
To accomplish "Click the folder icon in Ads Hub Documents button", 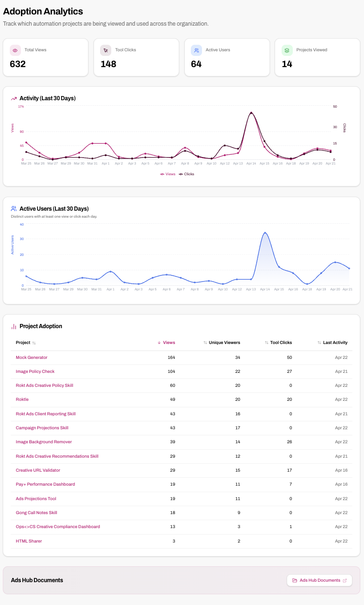I will [x=295, y=580].
